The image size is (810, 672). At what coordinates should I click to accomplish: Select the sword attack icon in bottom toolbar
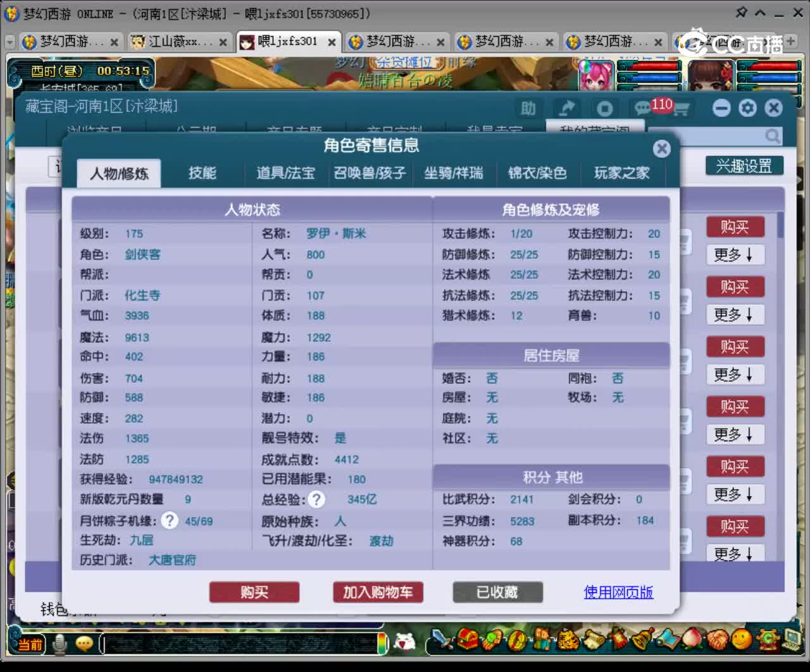(x=442, y=639)
